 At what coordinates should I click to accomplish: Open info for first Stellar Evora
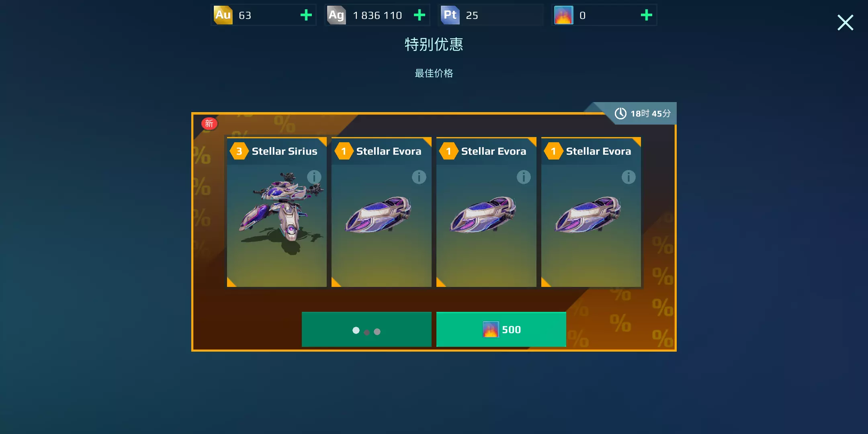coord(419,177)
